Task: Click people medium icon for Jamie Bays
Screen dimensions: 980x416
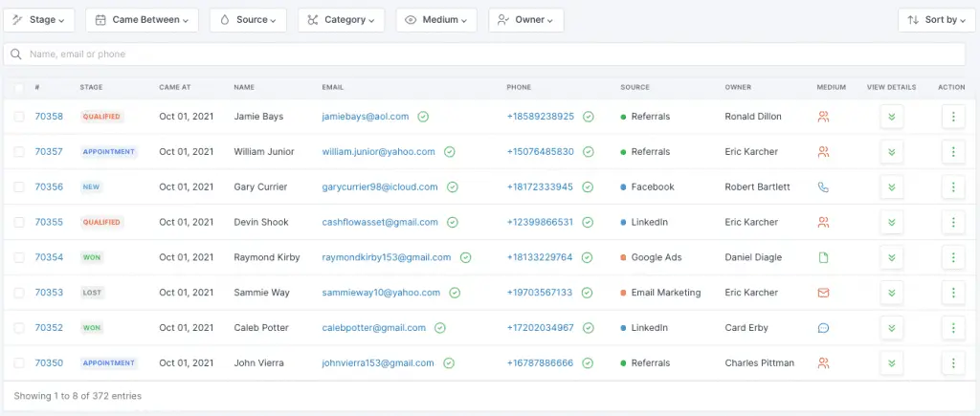Action: click(823, 117)
